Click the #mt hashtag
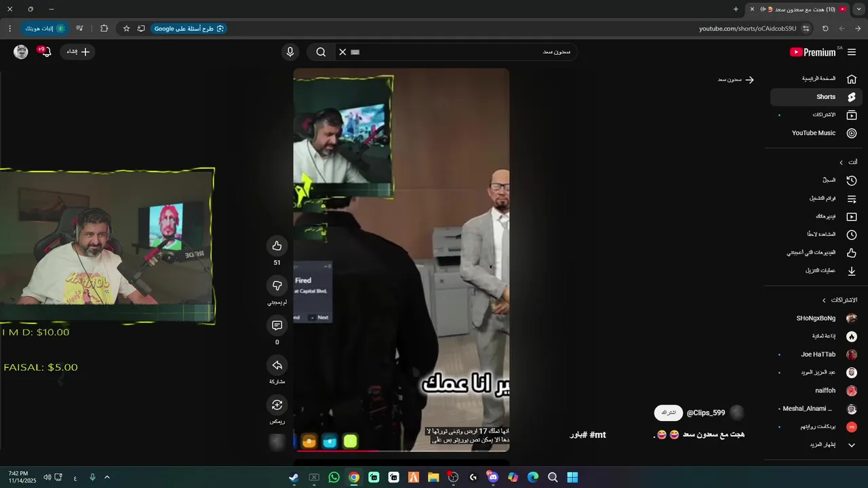Screen dimensions: 868x488 tap(597, 434)
